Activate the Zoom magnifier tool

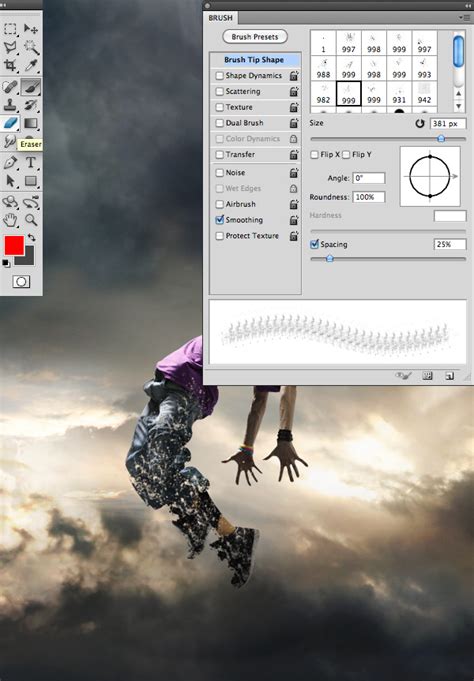pyautogui.click(x=31, y=220)
